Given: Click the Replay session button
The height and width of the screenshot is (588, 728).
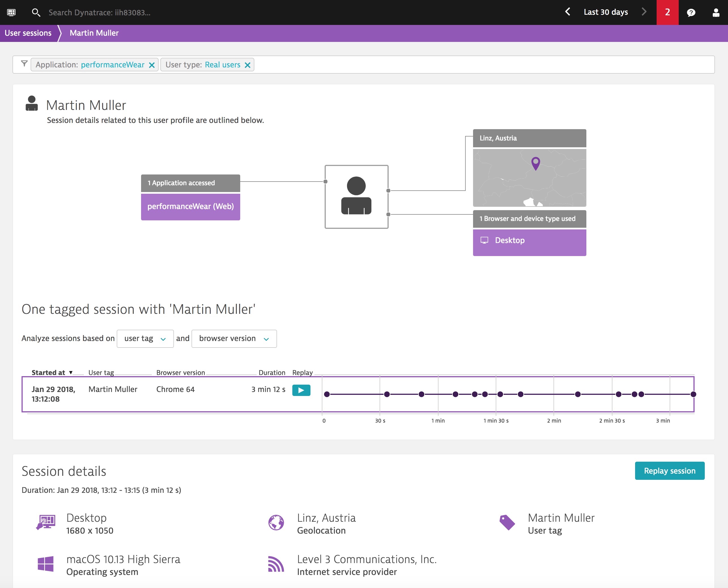Looking at the screenshot, I should click(x=669, y=471).
